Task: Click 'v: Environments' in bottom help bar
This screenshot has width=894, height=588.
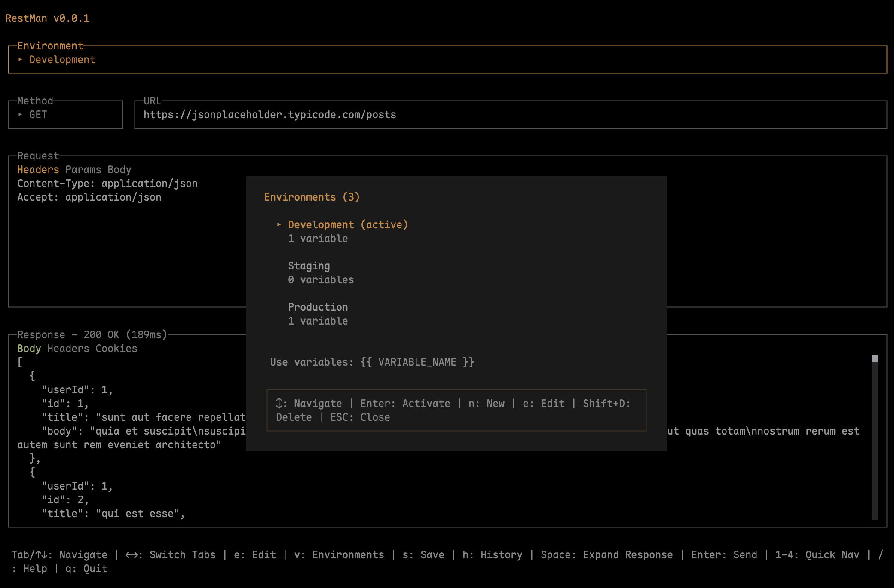Action: tap(339, 555)
